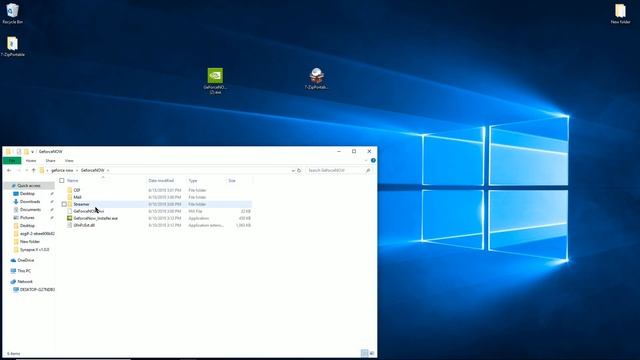This screenshot has width=640, height=360.
Task: Click the search magnifier icon
Action: pyautogui.click(x=368, y=170)
